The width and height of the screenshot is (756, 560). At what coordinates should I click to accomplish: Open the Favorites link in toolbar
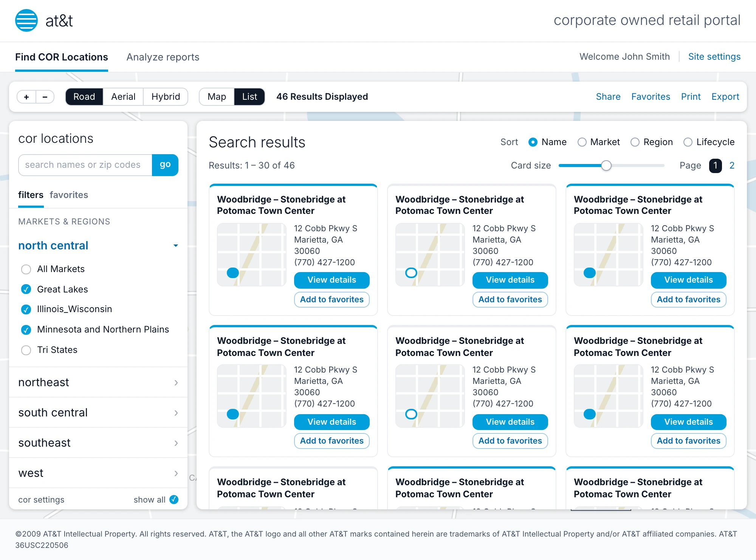pyautogui.click(x=651, y=97)
